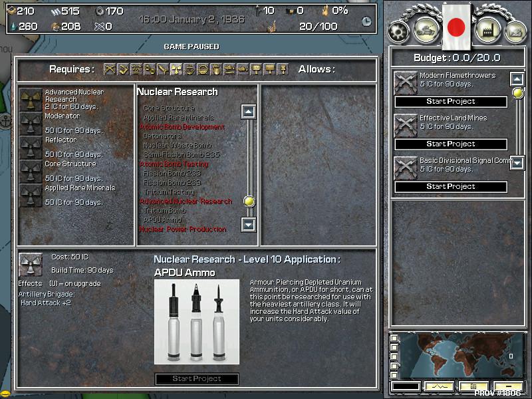Image resolution: width=532 pixels, height=399 pixels.
Task: Select the anchor naval category icon
Action: click(190, 69)
